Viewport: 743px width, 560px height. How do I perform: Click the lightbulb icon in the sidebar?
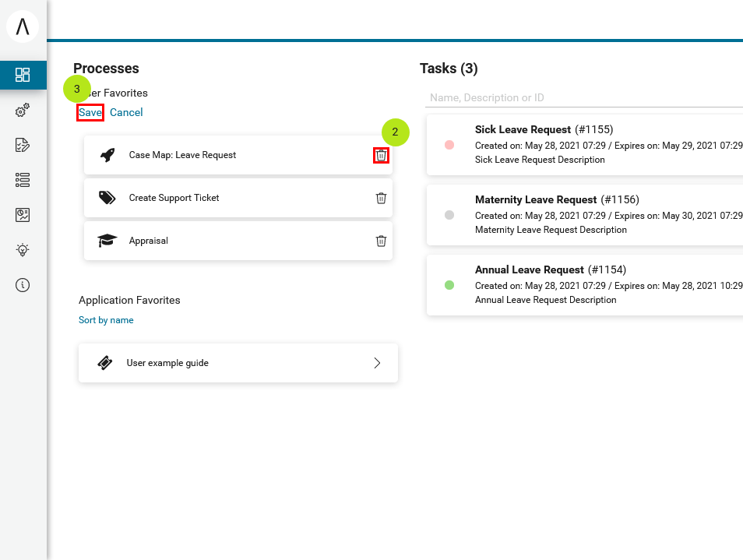pyautogui.click(x=23, y=250)
